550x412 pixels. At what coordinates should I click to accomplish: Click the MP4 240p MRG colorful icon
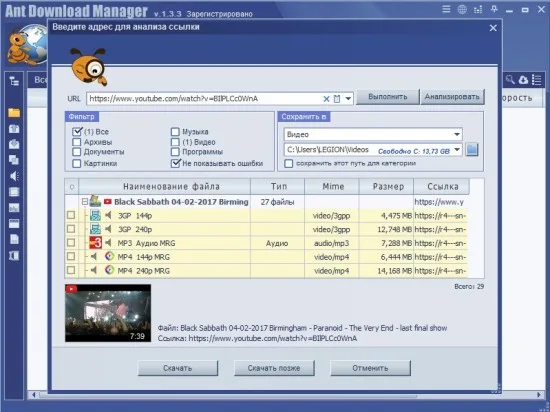click(109, 270)
